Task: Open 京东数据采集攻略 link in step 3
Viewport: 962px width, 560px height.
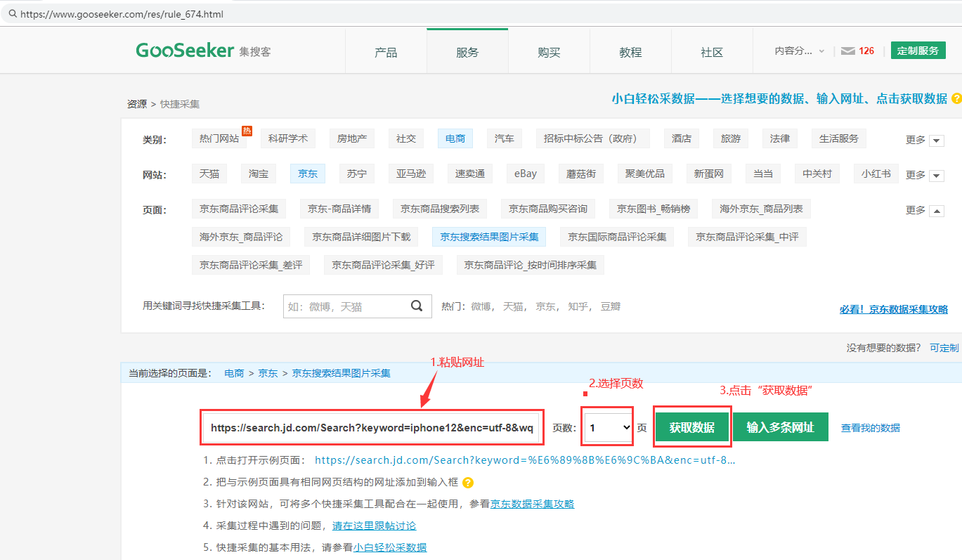Action: (533, 504)
